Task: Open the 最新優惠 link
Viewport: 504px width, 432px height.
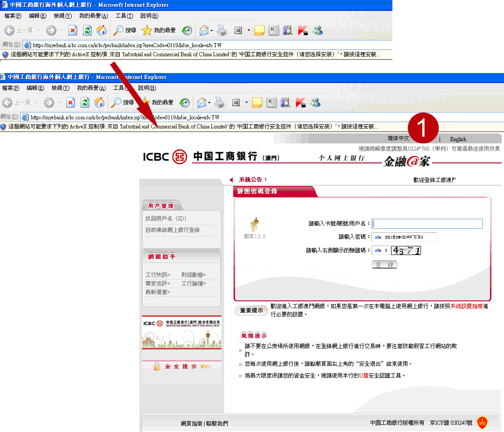Action: [158, 292]
